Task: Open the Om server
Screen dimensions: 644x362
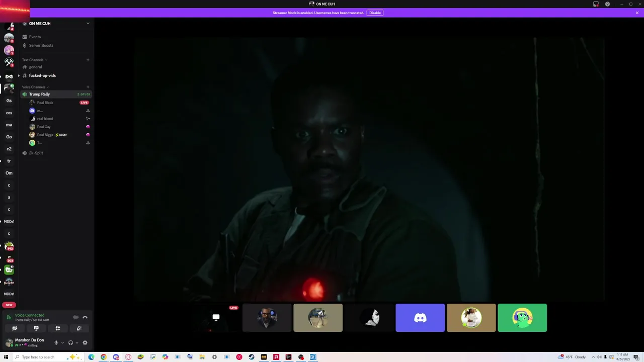Action: (x=9, y=173)
